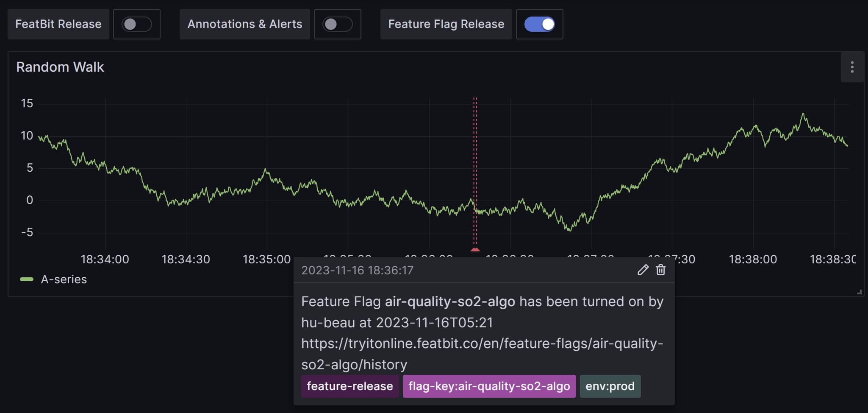The height and width of the screenshot is (413, 868).
Task: Open the tryitonline.featbit.co history link
Action: pos(482,344)
